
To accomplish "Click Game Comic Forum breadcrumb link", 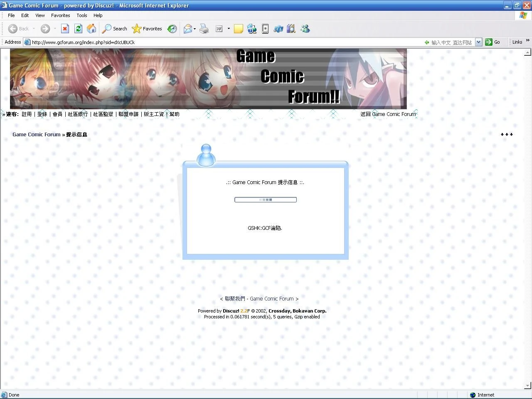I will (37, 134).
